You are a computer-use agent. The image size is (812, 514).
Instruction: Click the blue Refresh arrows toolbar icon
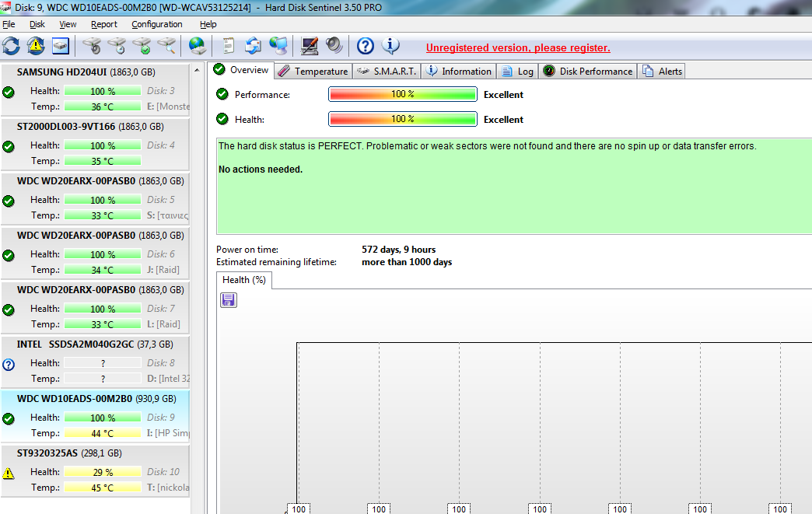[11, 46]
